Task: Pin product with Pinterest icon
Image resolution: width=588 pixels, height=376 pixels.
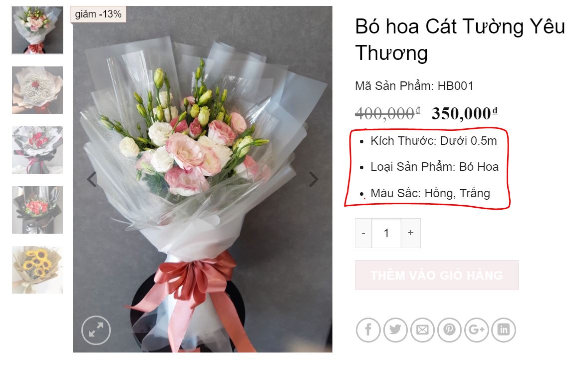Action: (x=449, y=330)
